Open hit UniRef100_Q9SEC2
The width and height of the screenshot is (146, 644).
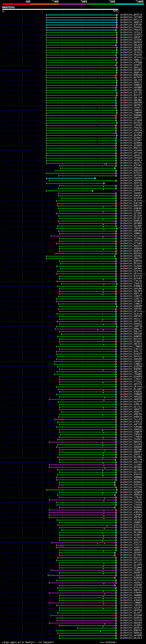(131, 82)
